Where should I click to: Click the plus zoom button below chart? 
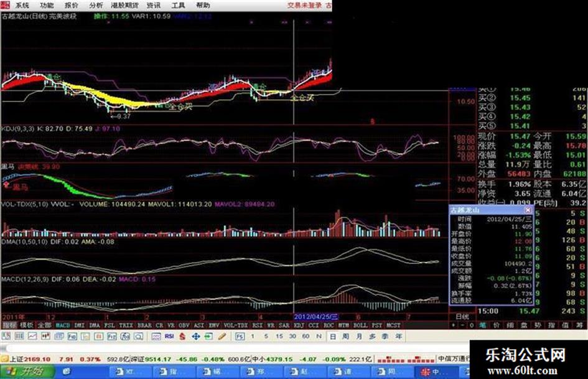point(454,325)
